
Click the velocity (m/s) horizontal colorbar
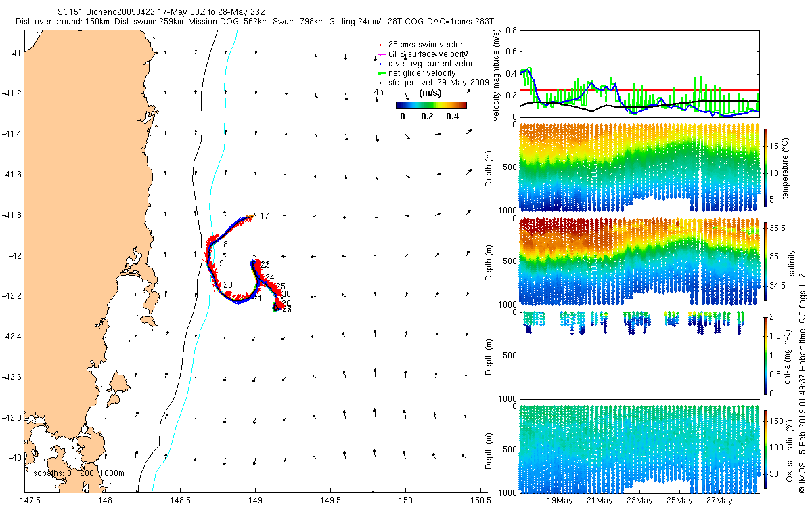tap(431, 105)
